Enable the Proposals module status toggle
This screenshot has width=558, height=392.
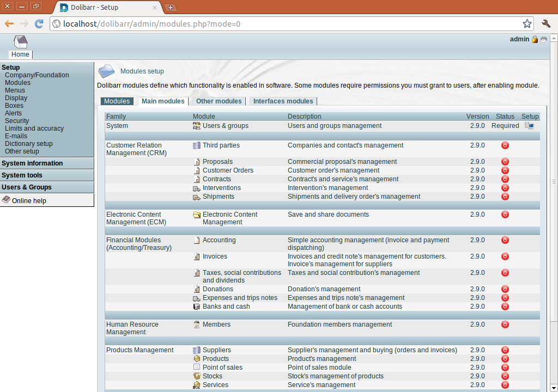pos(505,162)
